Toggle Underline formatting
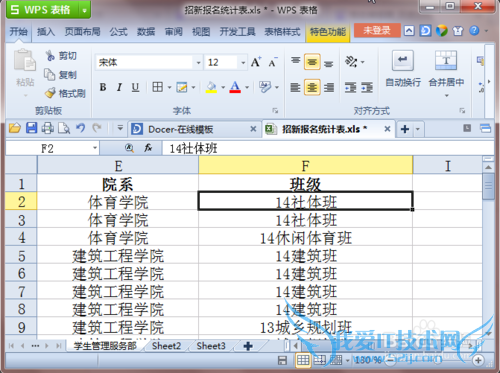This screenshot has height=373, width=500. pos(135,87)
